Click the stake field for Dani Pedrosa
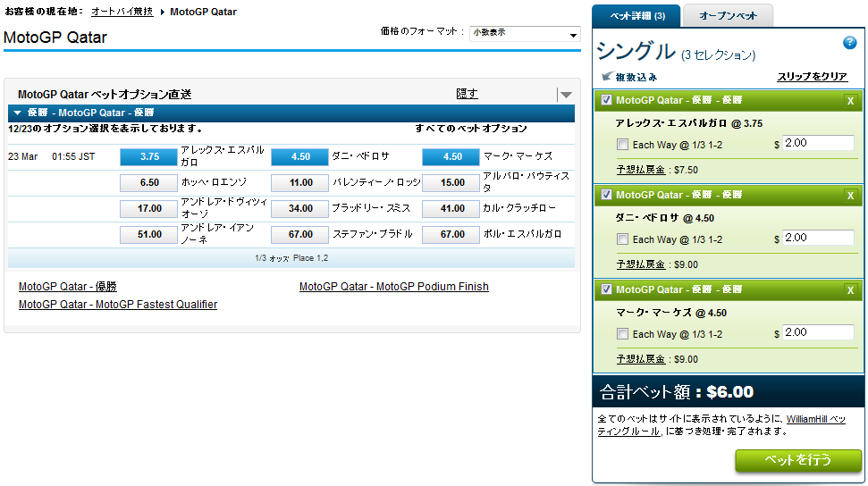Viewport: 868px width, 486px height. [817, 239]
